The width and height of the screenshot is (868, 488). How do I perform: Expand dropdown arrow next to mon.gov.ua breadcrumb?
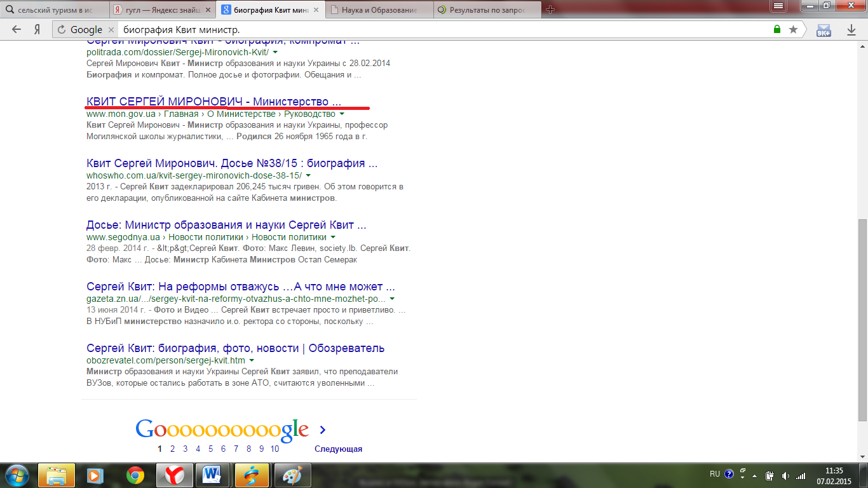click(342, 114)
